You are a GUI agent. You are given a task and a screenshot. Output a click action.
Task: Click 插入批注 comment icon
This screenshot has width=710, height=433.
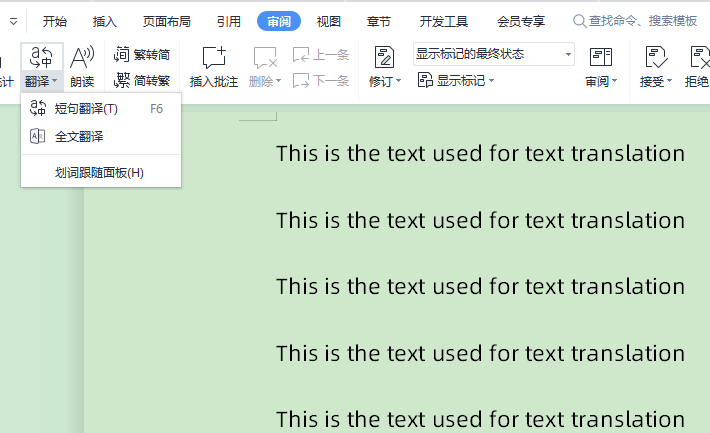(x=214, y=58)
